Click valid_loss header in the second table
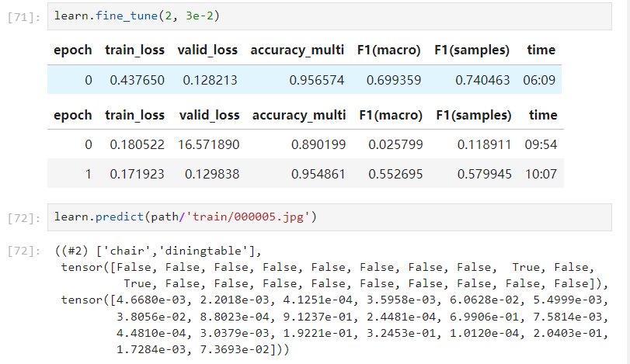 point(209,115)
